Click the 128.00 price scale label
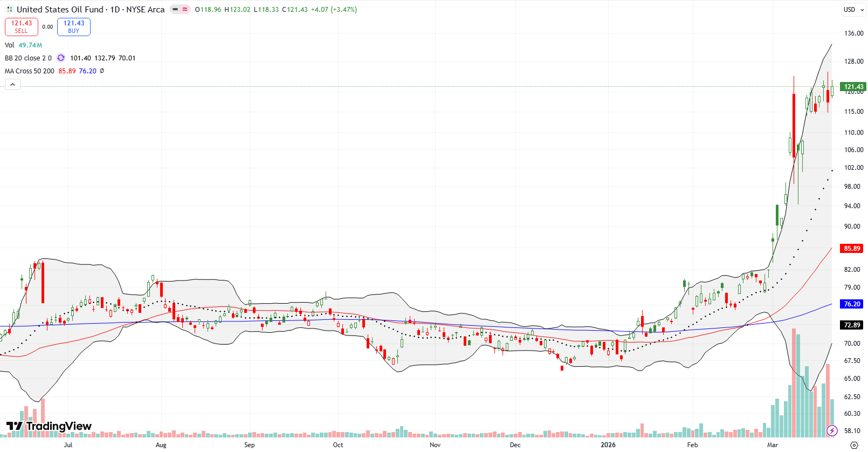 pyautogui.click(x=853, y=61)
